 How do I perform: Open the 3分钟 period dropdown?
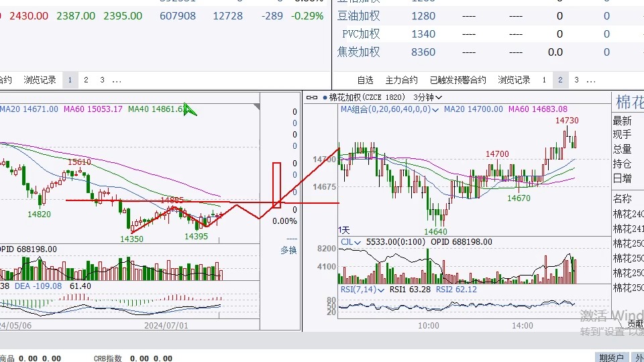tap(427, 97)
